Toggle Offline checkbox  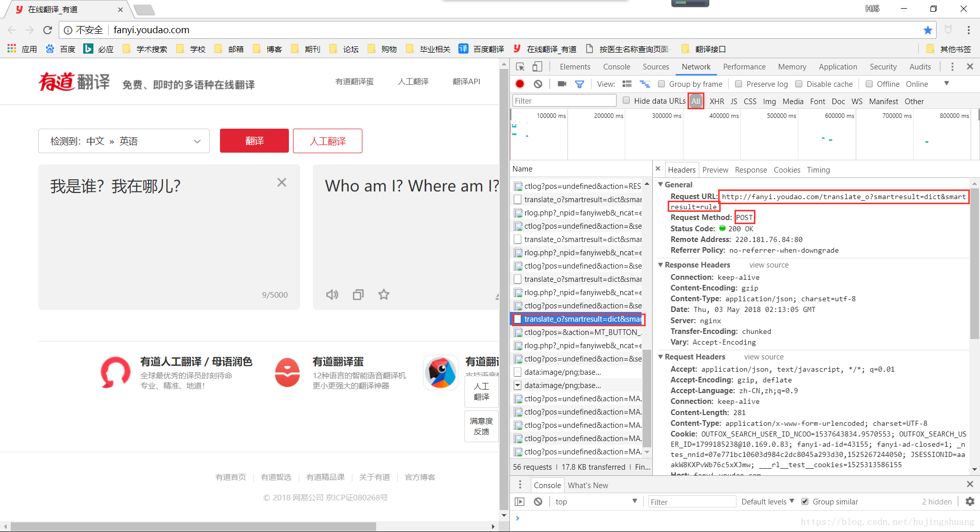pos(869,84)
